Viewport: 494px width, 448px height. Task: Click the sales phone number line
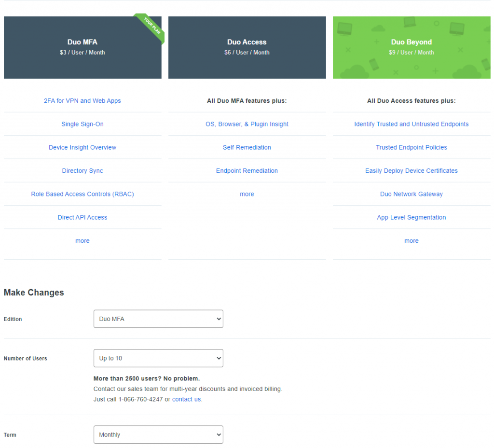[148, 399]
